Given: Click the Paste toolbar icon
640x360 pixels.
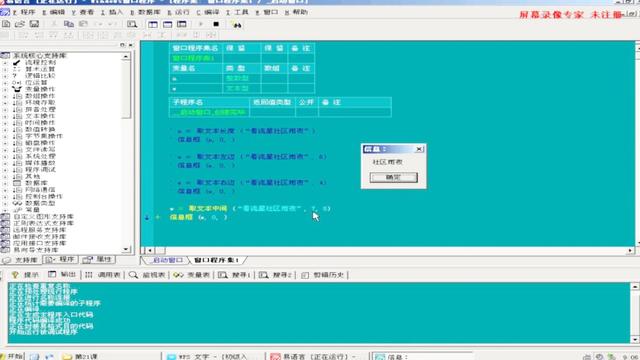Looking at the screenshot, I should (x=83, y=24).
